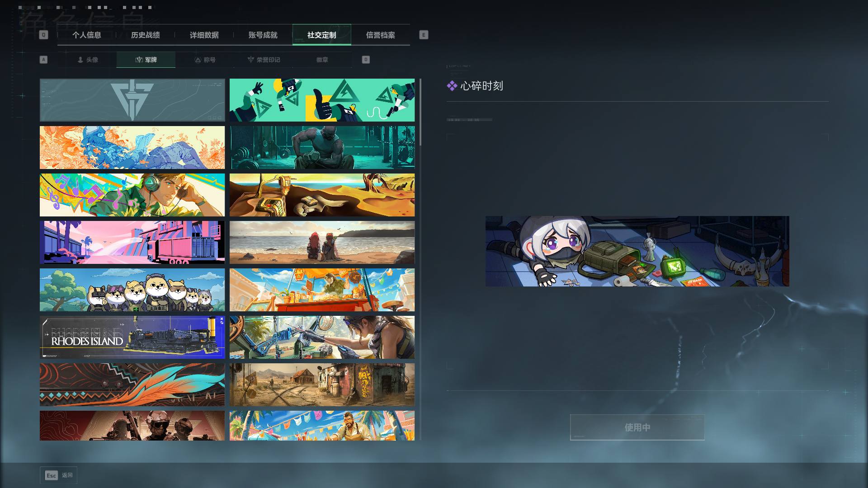Choose the teal gym weightlifter banner
The height and width of the screenshot is (488, 868).
pyautogui.click(x=322, y=148)
